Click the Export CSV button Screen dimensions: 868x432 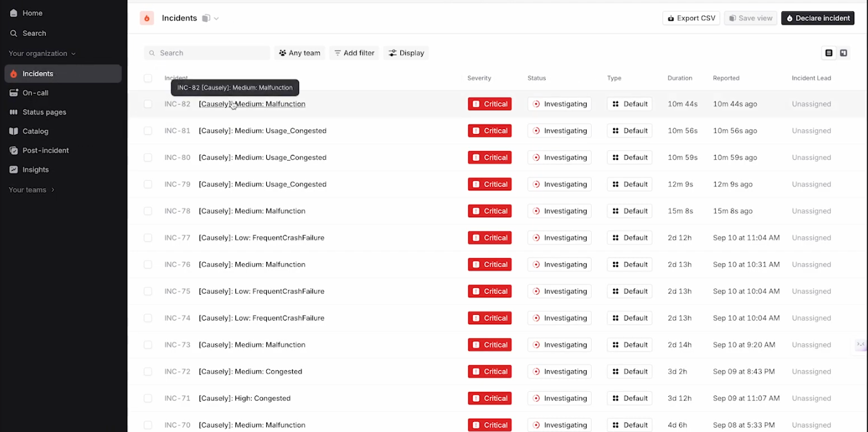click(691, 18)
